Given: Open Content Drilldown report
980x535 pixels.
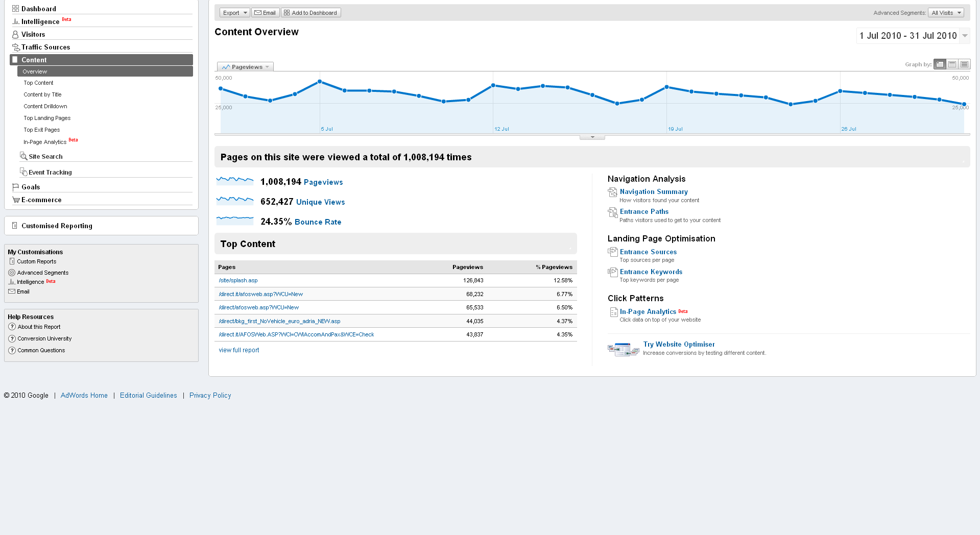Looking at the screenshot, I should [x=45, y=106].
